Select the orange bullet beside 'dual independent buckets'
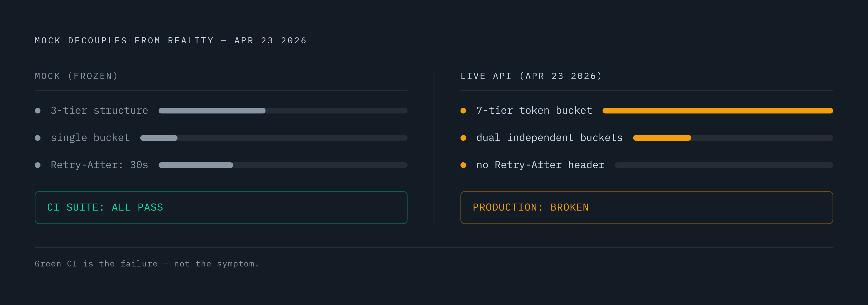Screen dimensions: 868x305 (463, 138)
